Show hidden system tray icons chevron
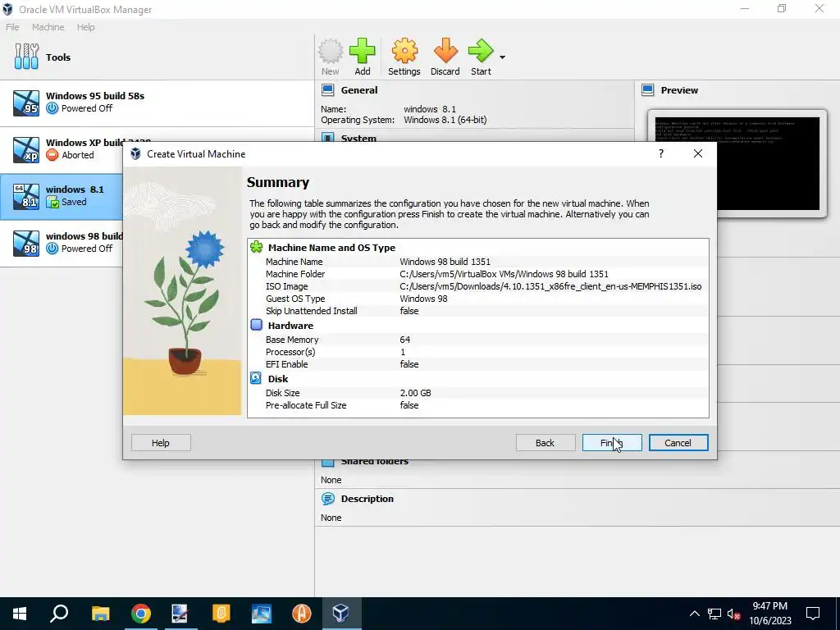The image size is (840, 630). click(x=694, y=614)
